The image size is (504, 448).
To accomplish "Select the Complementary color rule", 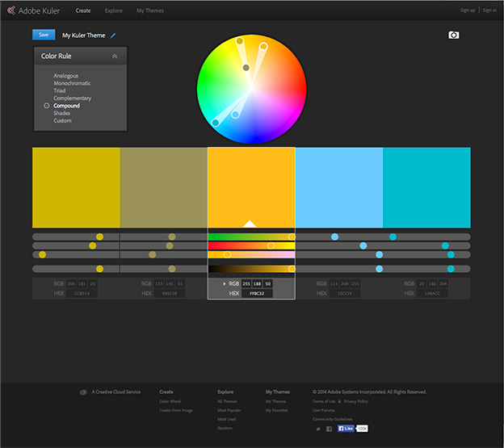I will click(73, 98).
